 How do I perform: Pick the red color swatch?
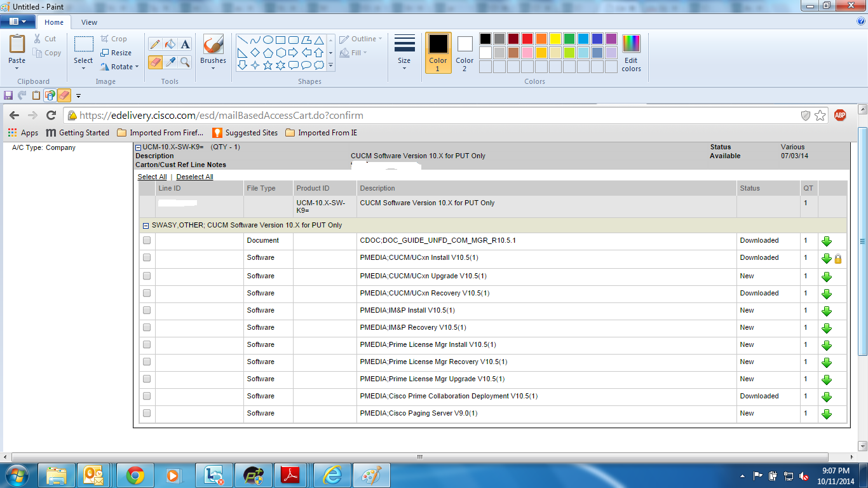[527, 39]
